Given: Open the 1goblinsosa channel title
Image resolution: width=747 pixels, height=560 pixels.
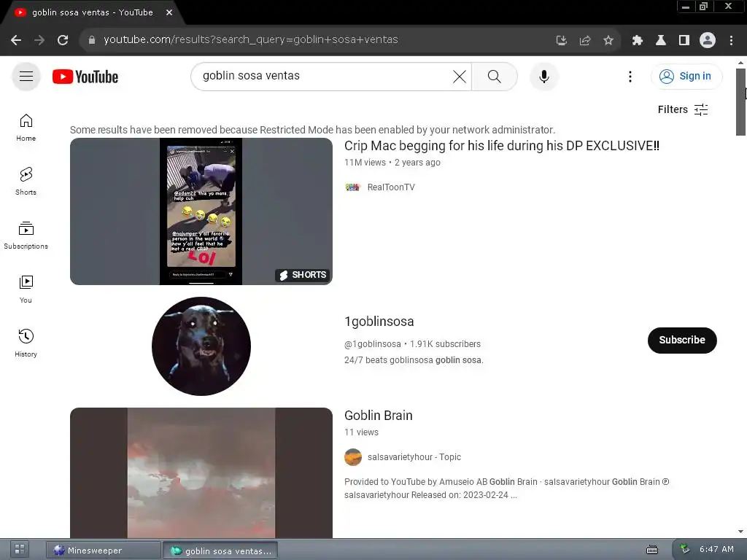Looking at the screenshot, I should (x=379, y=322).
